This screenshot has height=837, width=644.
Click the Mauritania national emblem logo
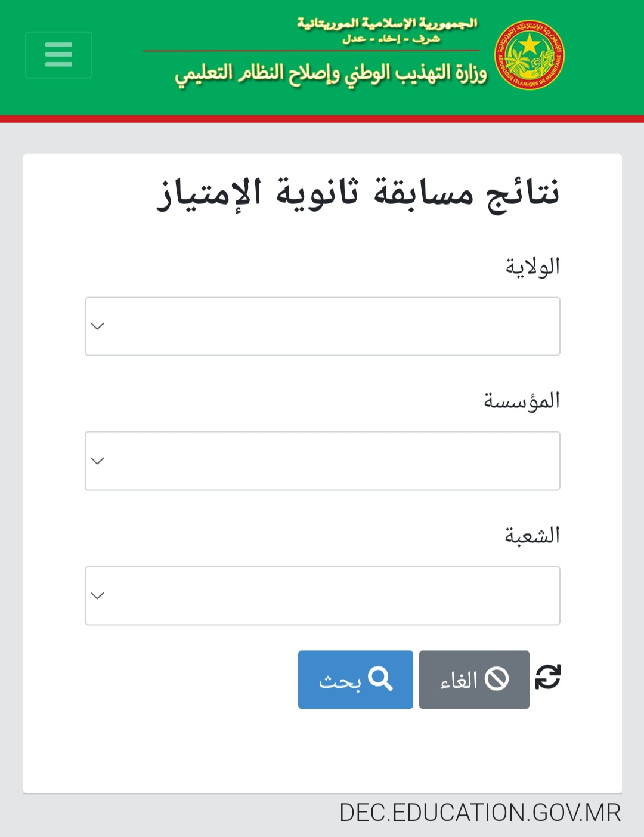click(529, 55)
